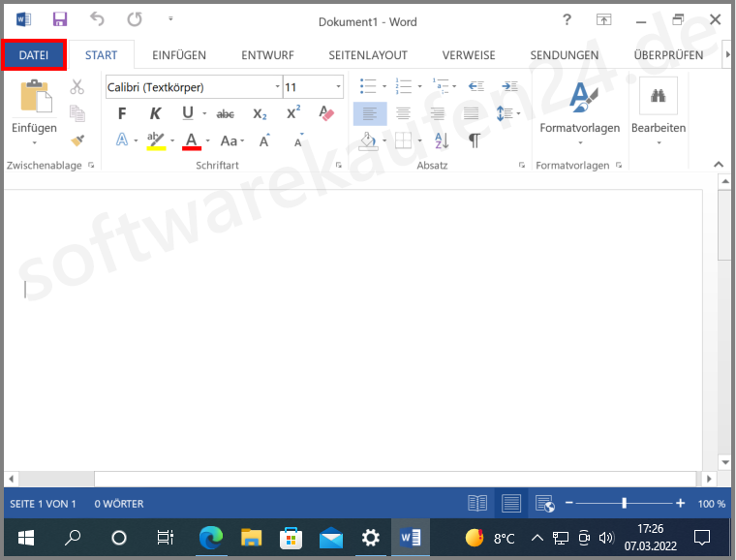
Task: Switch to the ENTWURF tab
Action: (x=267, y=55)
